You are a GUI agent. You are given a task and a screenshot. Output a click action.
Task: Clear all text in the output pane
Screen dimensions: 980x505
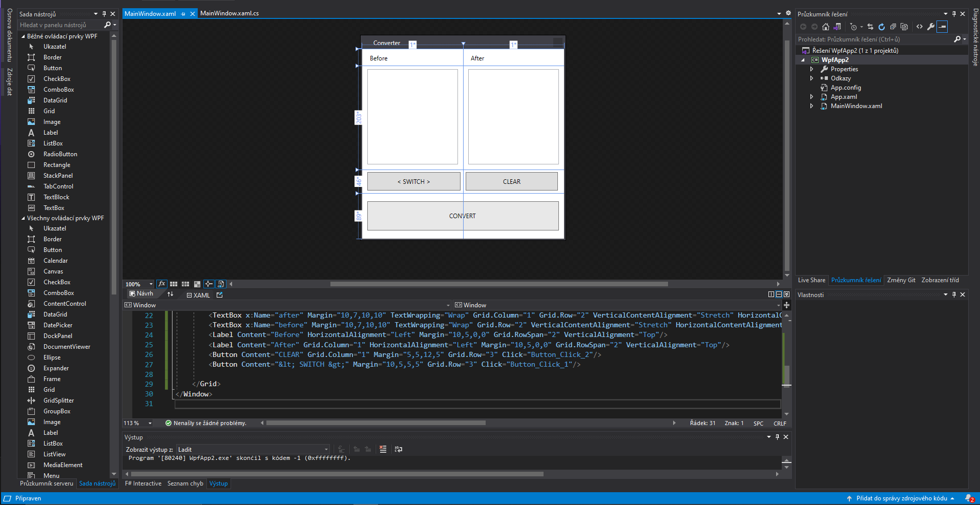click(383, 449)
